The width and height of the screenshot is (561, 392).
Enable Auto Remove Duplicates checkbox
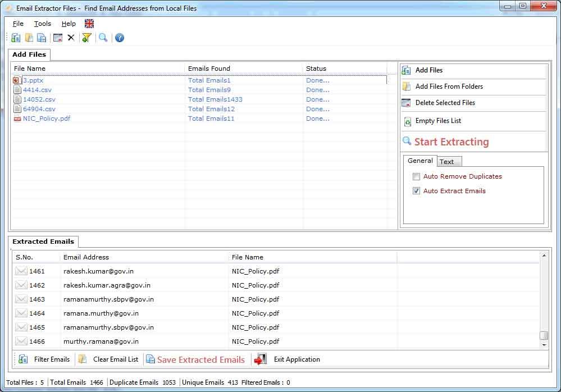(x=416, y=176)
